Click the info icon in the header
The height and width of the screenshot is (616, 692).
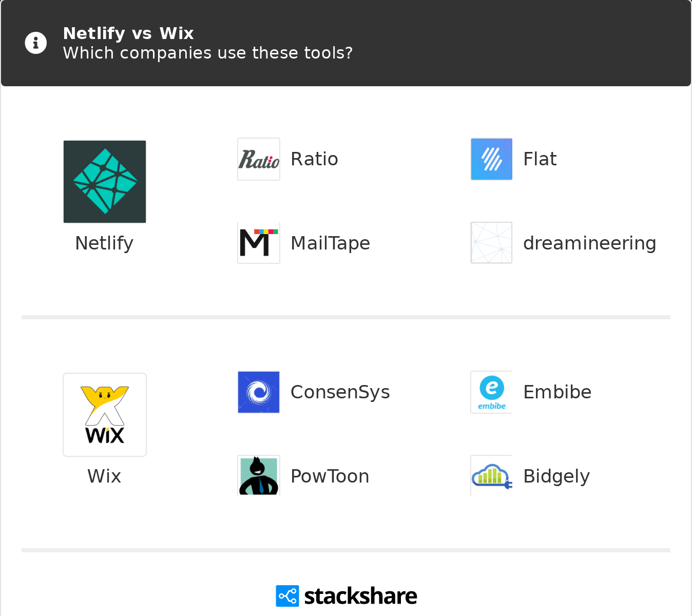coord(36,43)
